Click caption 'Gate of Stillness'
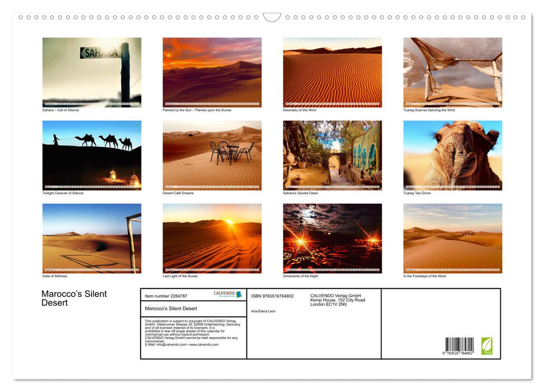Image resolution: width=544 pixels, height=392 pixels. (x=55, y=276)
